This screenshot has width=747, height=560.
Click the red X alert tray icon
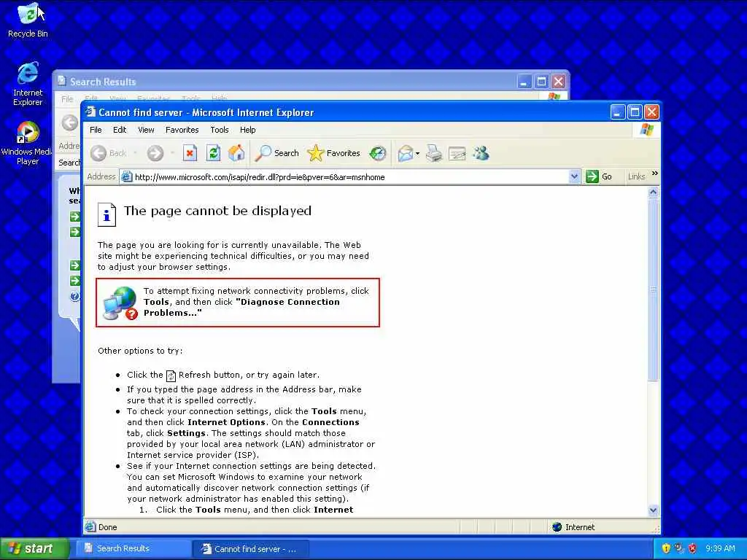click(x=692, y=548)
